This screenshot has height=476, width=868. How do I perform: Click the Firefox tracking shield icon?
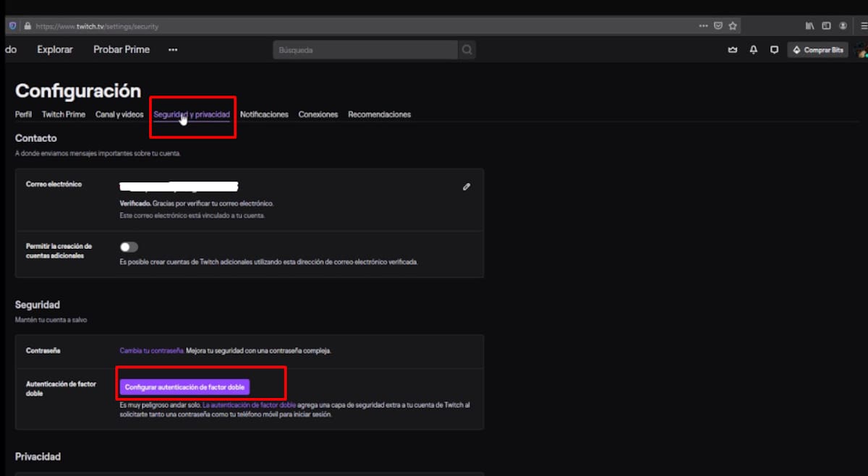coord(12,26)
